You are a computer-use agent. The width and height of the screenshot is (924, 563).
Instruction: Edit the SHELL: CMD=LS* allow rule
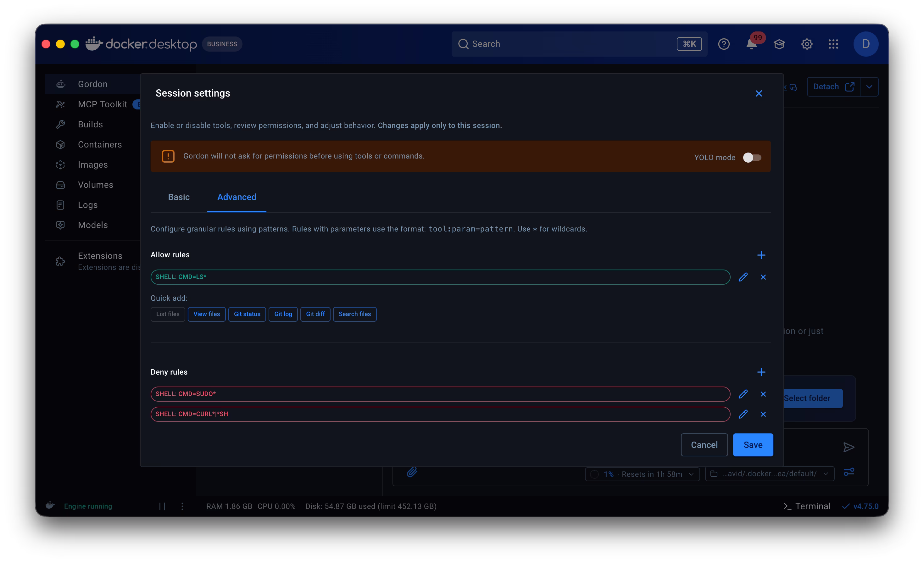pos(743,277)
